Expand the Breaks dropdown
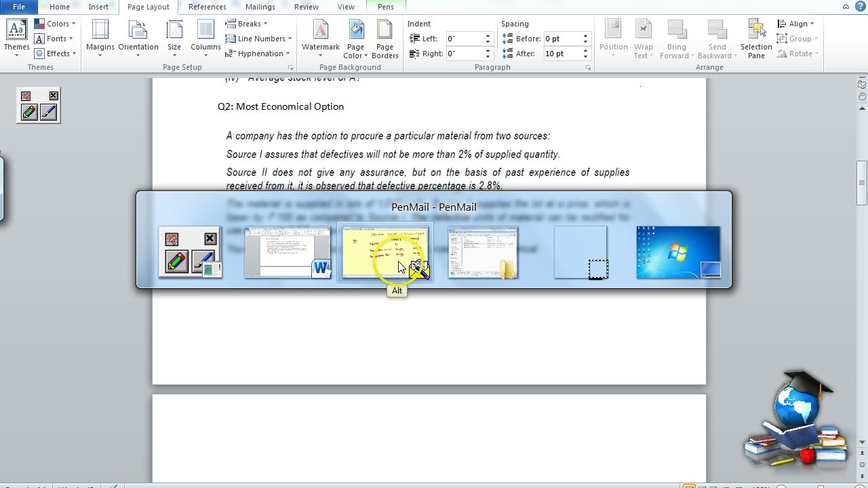This screenshot has height=488, width=868. [x=247, y=24]
